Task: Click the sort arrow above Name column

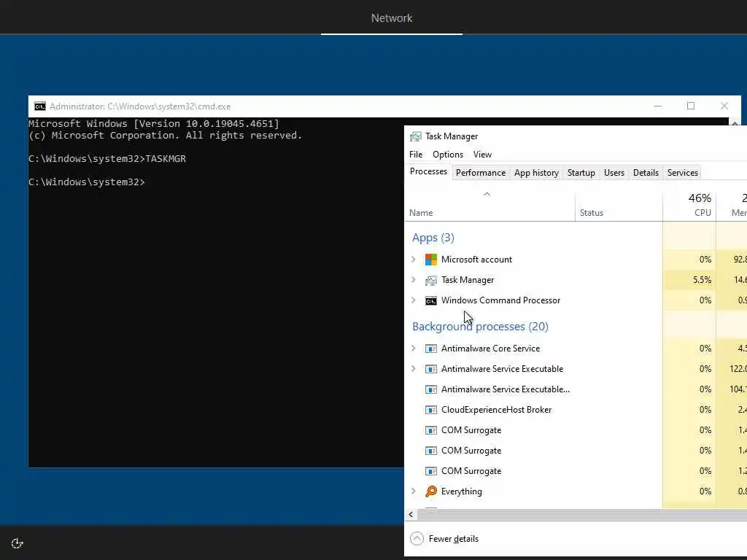Action: pyautogui.click(x=487, y=194)
